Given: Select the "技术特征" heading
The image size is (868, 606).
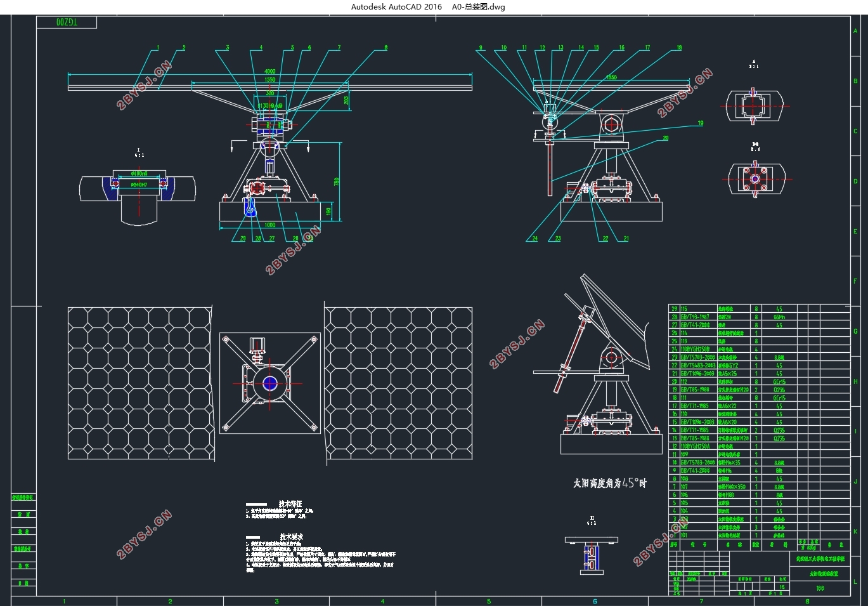Looking at the screenshot, I should pyautogui.click(x=290, y=503).
